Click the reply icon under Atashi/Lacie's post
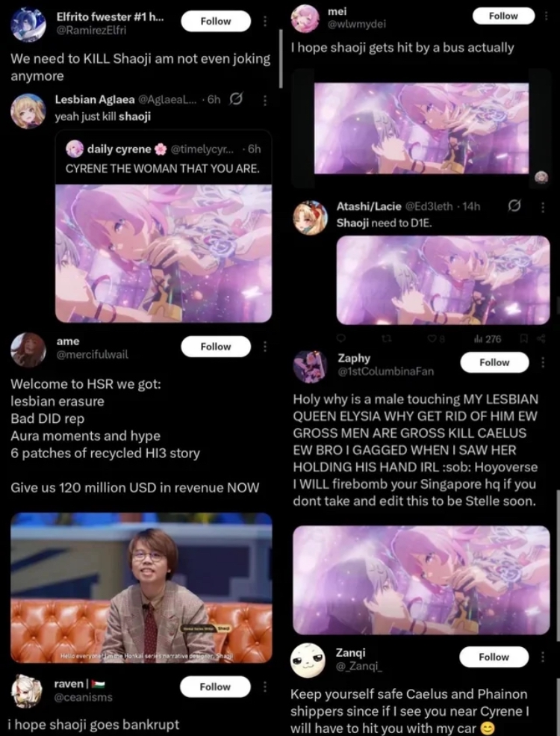Screen dimensions: 560x736 point(341,338)
